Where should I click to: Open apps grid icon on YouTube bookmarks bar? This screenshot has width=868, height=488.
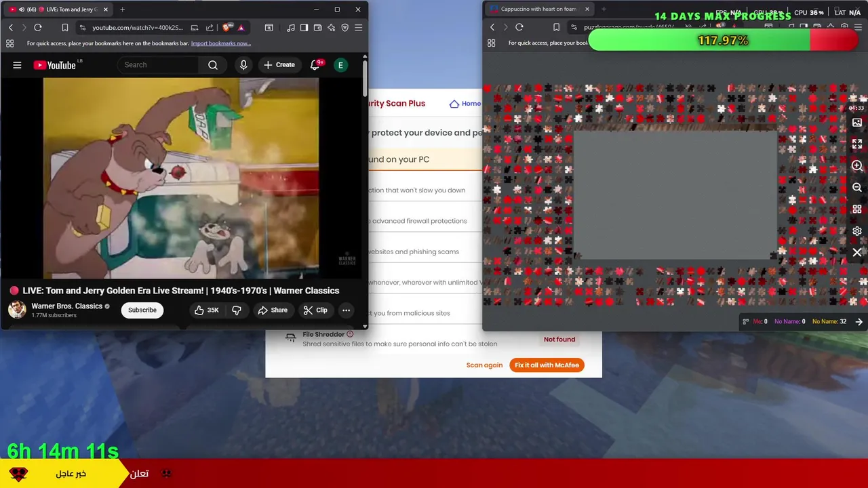9,43
